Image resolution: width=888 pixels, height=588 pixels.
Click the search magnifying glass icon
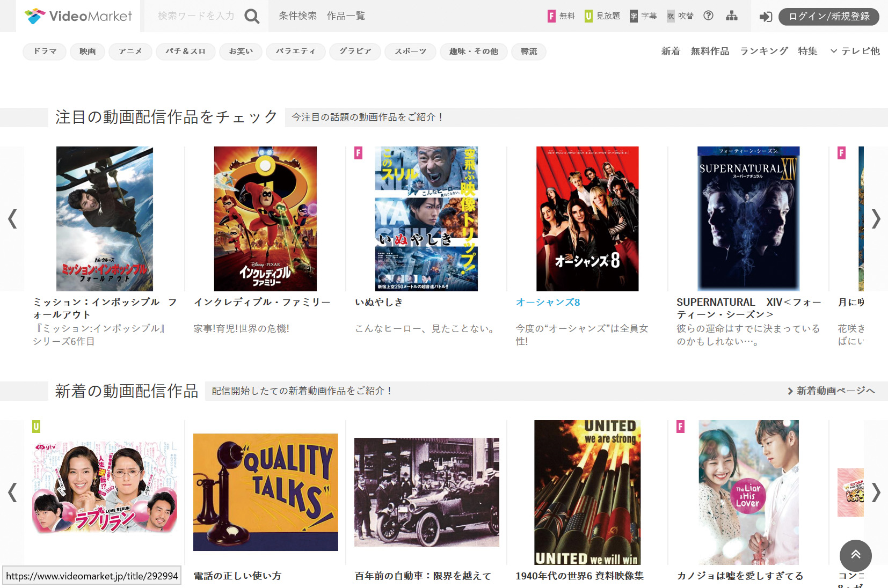coord(252,16)
